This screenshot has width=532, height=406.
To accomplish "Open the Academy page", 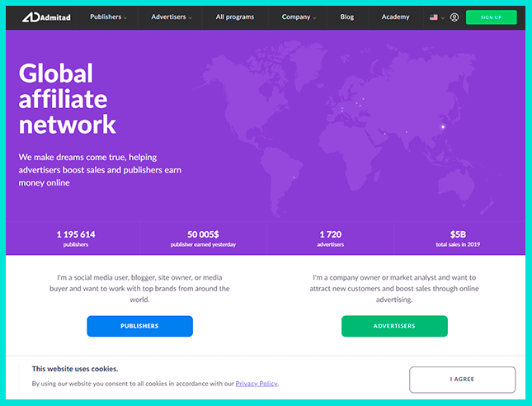I will click(395, 17).
